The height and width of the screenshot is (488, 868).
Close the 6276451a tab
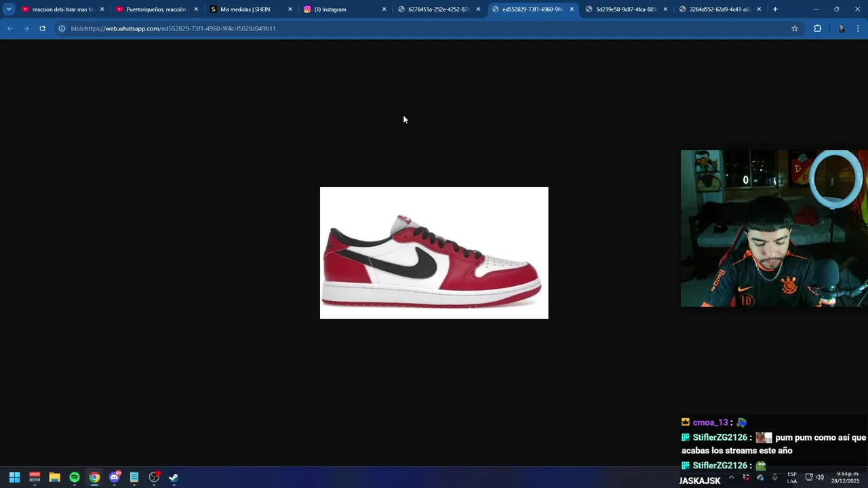click(478, 9)
